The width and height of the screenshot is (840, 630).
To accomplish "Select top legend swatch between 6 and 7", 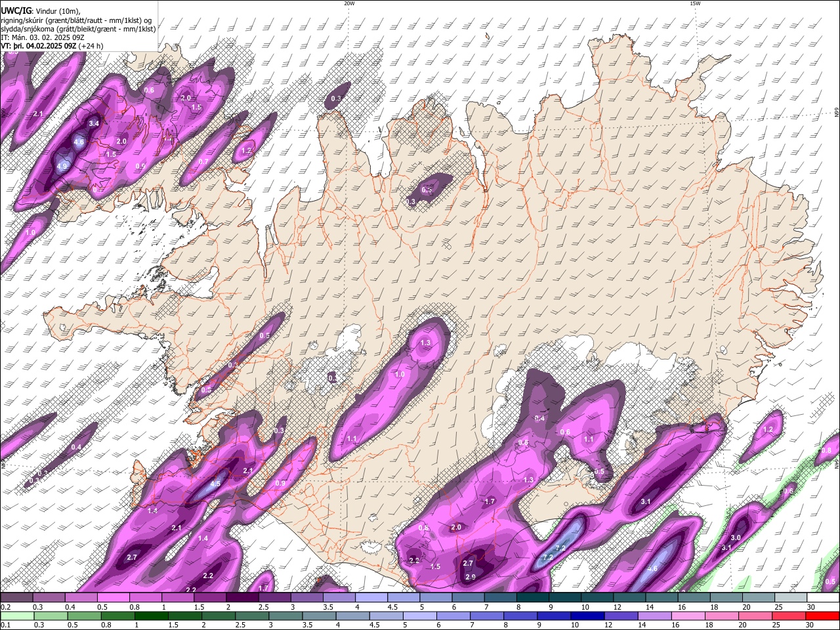I will [x=468, y=597].
